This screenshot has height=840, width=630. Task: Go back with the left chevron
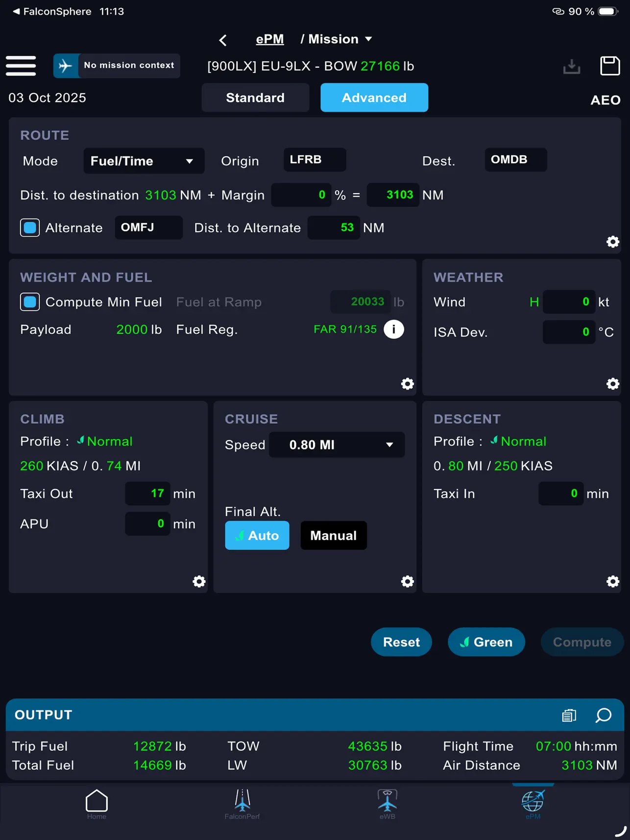[223, 40]
